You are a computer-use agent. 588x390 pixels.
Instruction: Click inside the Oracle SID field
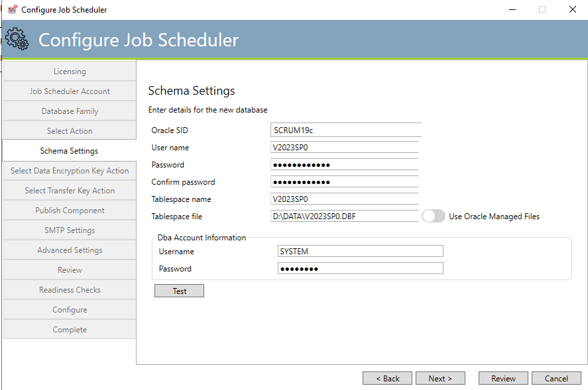click(x=345, y=130)
